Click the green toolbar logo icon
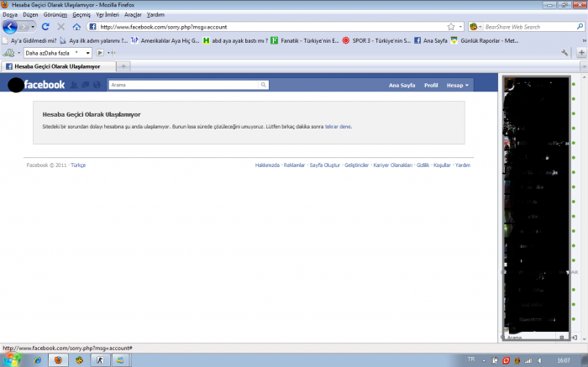This screenshot has width=588, height=367. point(8,53)
